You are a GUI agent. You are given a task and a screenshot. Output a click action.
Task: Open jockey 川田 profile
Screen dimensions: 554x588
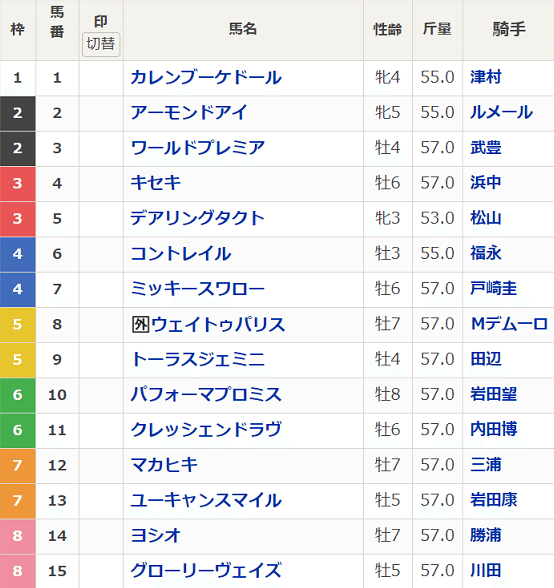(x=486, y=571)
